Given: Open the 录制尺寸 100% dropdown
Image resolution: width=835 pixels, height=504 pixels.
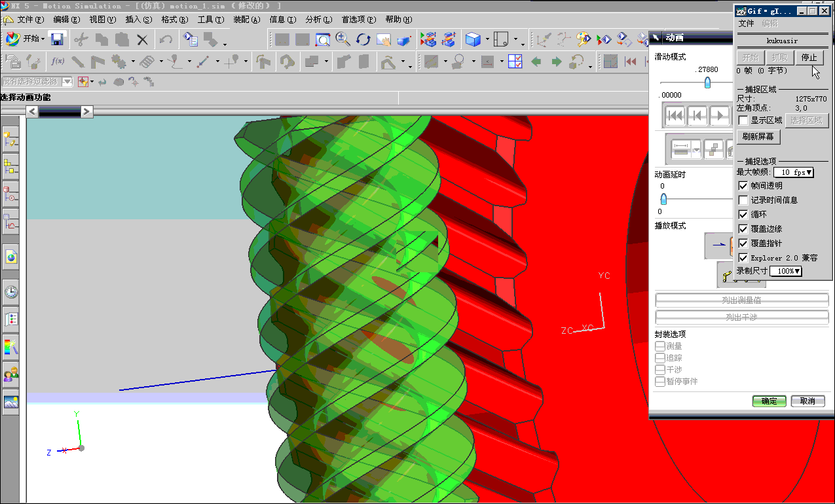Looking at the screenshot, I should 786,271.
